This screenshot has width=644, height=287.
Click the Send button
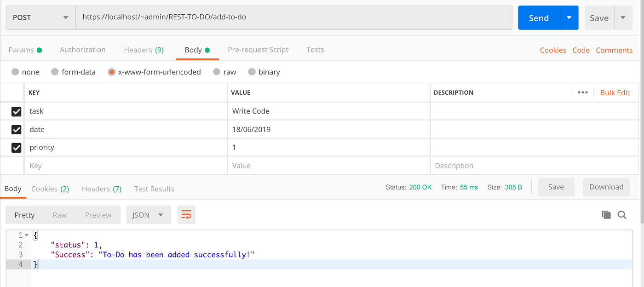(538, 17)
